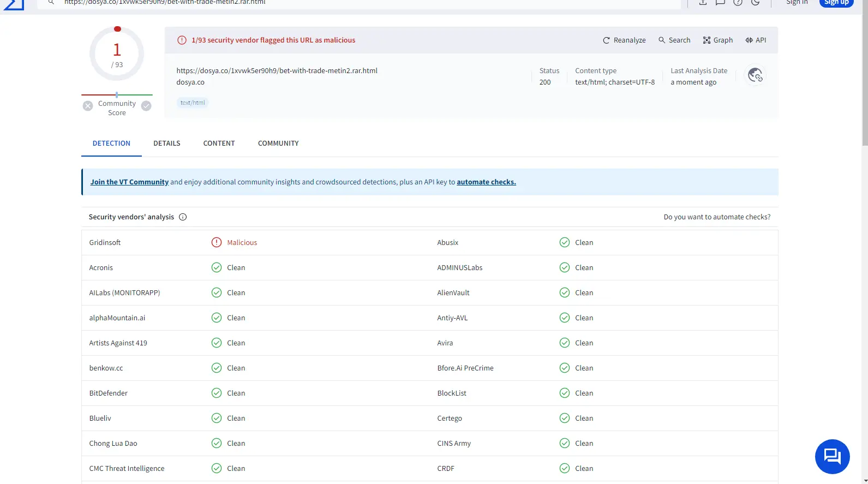The height and width of the screenshot is (484, 868).
Task: Click the Clean check icon for Avira
Action: click(x=565, y=343)
